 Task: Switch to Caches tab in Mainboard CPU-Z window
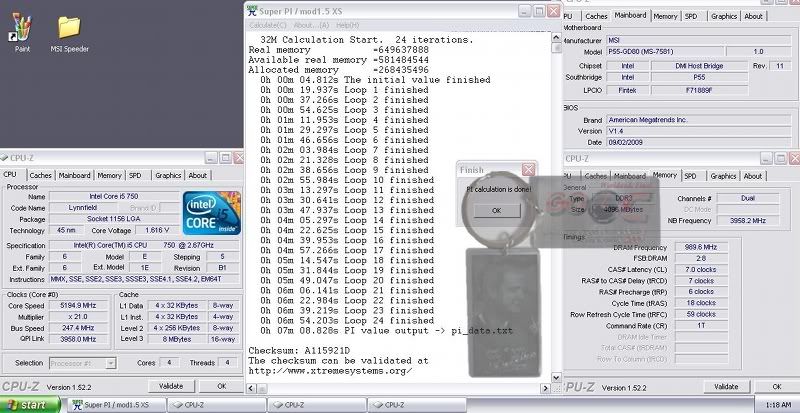pos(596,16)
